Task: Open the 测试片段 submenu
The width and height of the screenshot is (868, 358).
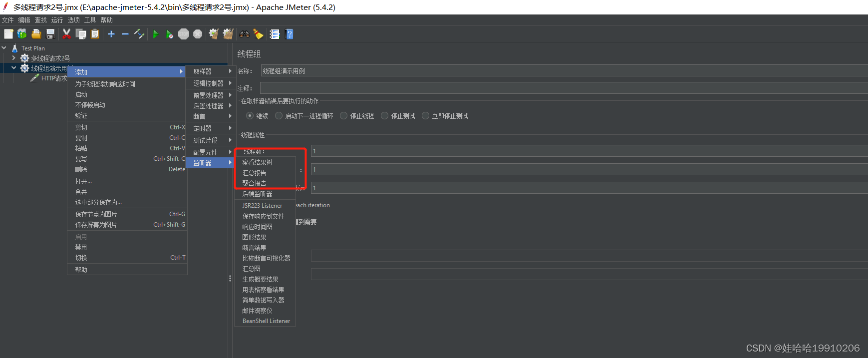Action: click(210, 140)
